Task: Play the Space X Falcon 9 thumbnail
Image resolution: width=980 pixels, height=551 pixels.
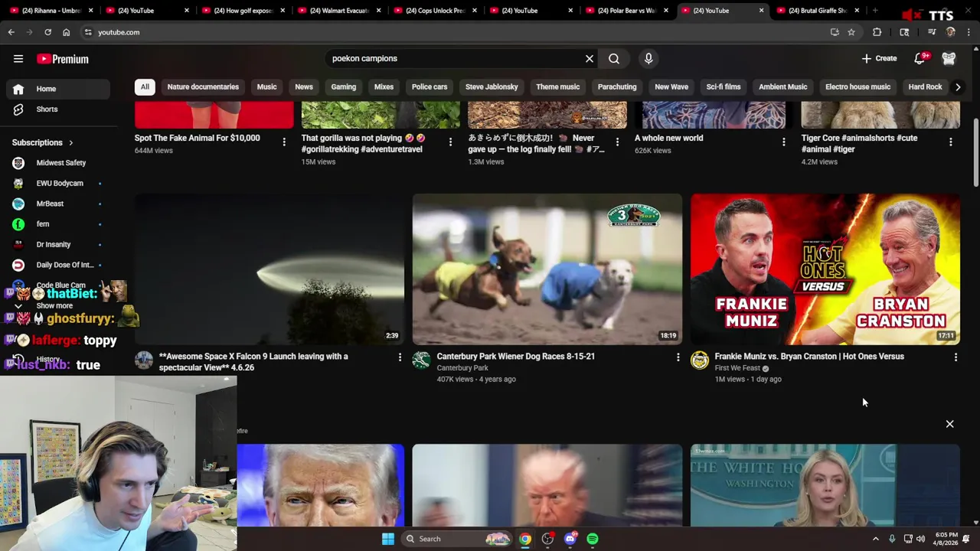Action: point(269,269)
